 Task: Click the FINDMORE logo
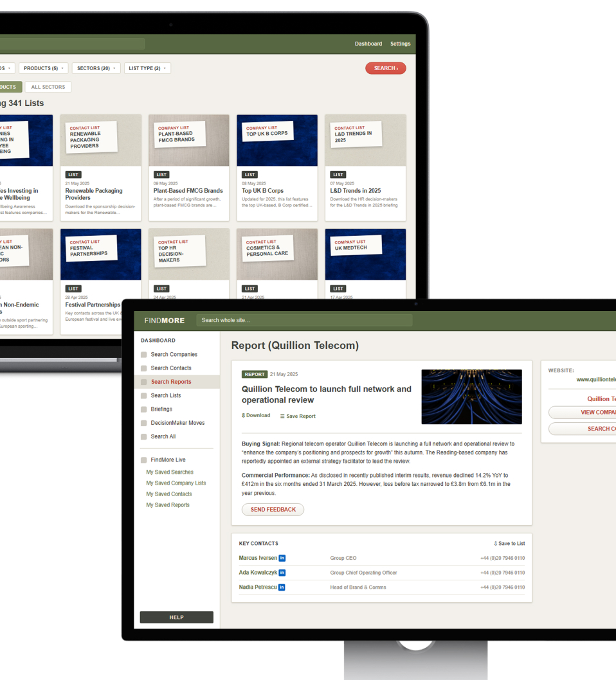click(x=165, y=321)
